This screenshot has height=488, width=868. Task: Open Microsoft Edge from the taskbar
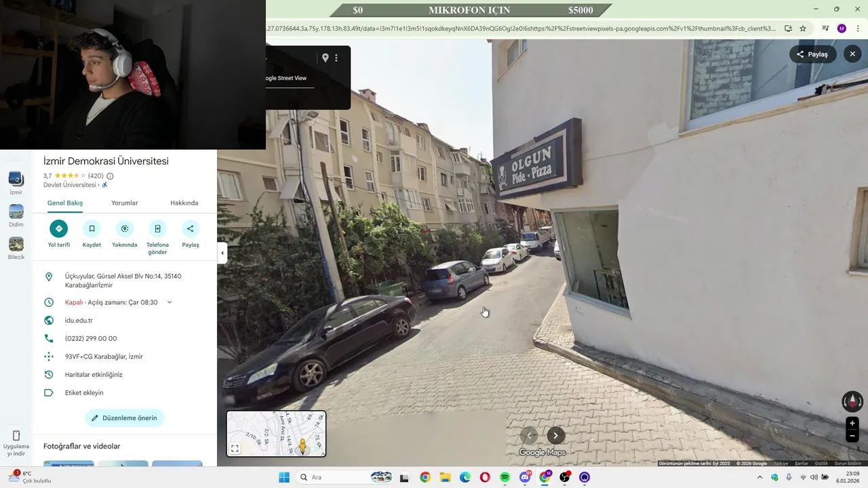coord(465,477)
